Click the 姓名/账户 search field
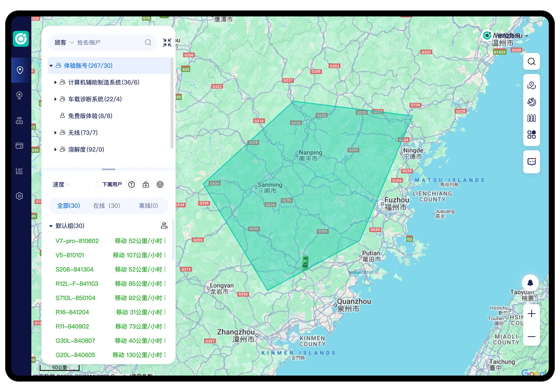This screenshot has width=560, height=392. (108, 43)
